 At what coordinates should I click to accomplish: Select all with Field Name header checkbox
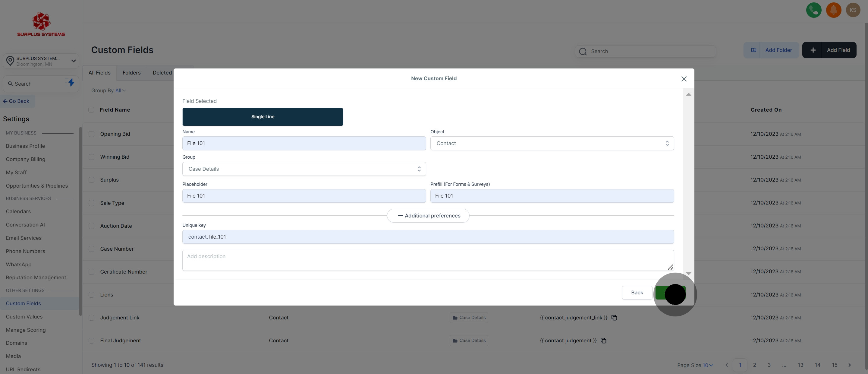coord(91,110)
